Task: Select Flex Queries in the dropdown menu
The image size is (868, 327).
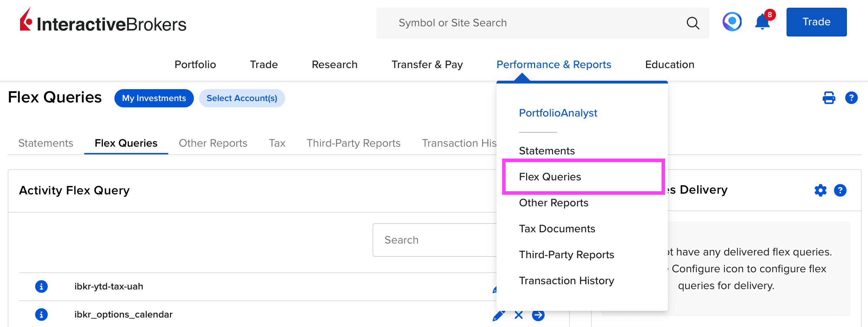Action: 550,177
